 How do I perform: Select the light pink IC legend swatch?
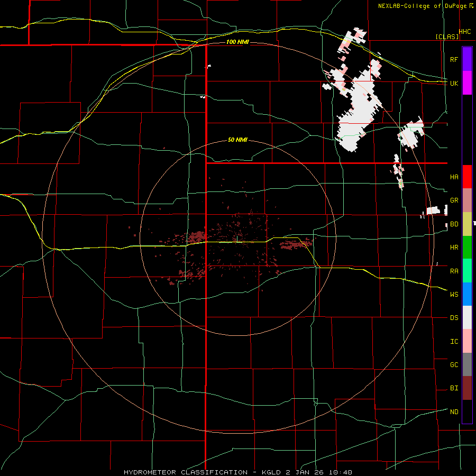coord(467,341)
